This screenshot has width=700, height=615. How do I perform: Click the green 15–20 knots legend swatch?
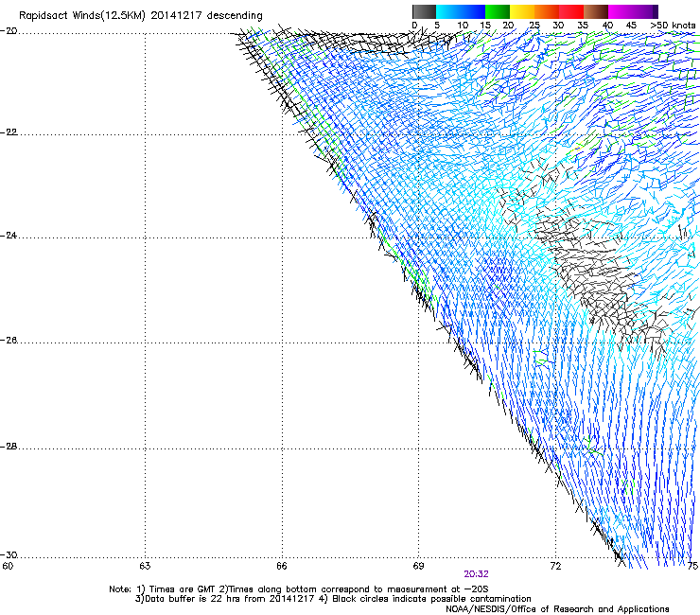498,11
